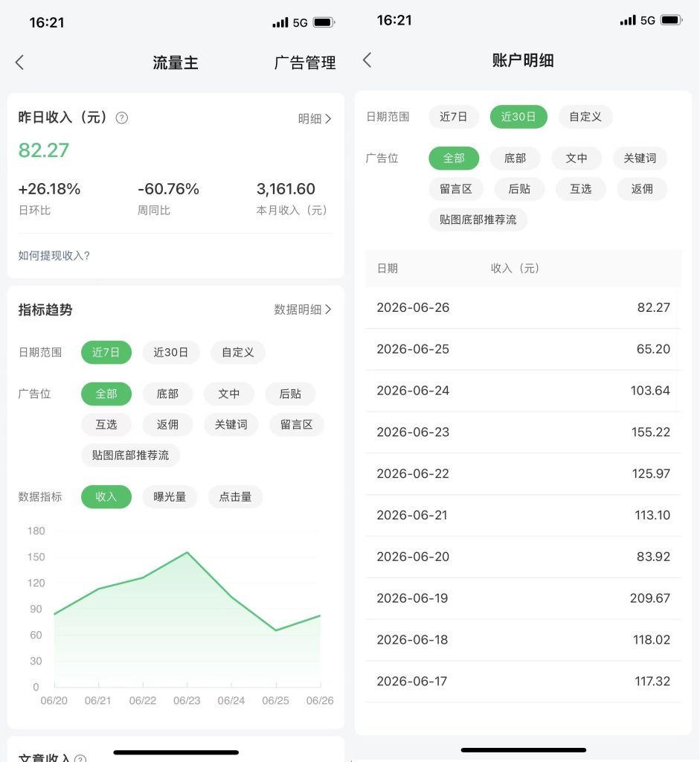
Task: Tap the 日期 column header
Action: 388,268
